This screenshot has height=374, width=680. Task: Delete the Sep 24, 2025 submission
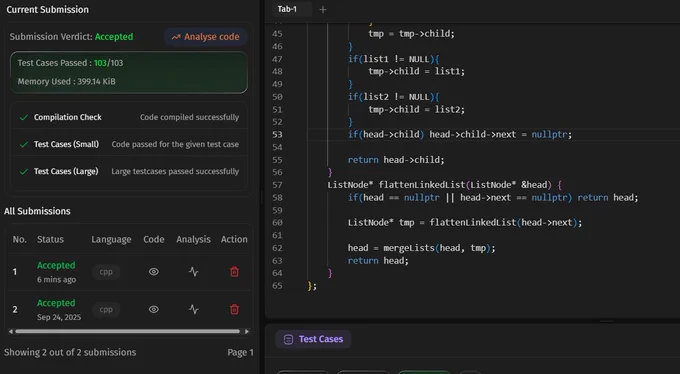pos(234,309)
